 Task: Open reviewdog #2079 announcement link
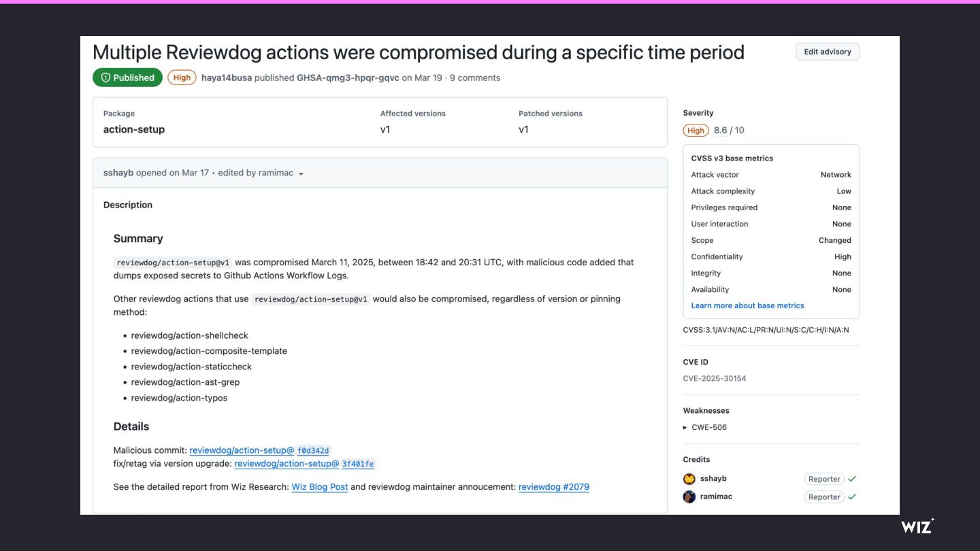(554, 487)
